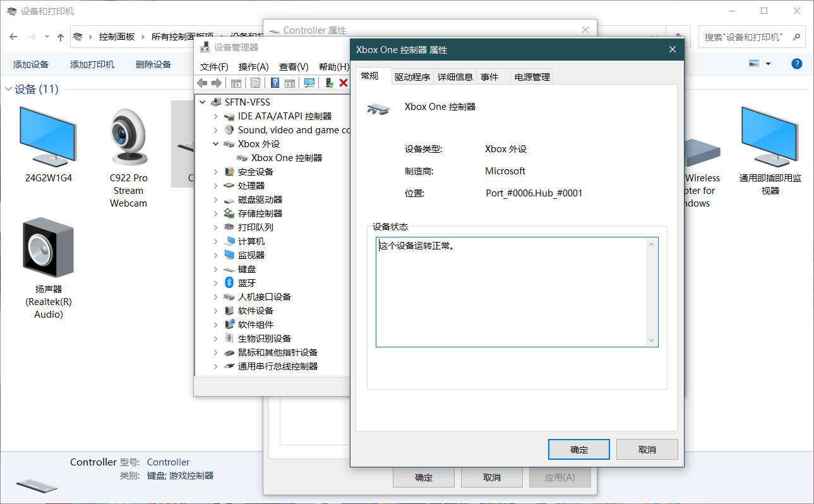Click the Back arrow in Device Manager toolbar

click(x=202, y=83)
